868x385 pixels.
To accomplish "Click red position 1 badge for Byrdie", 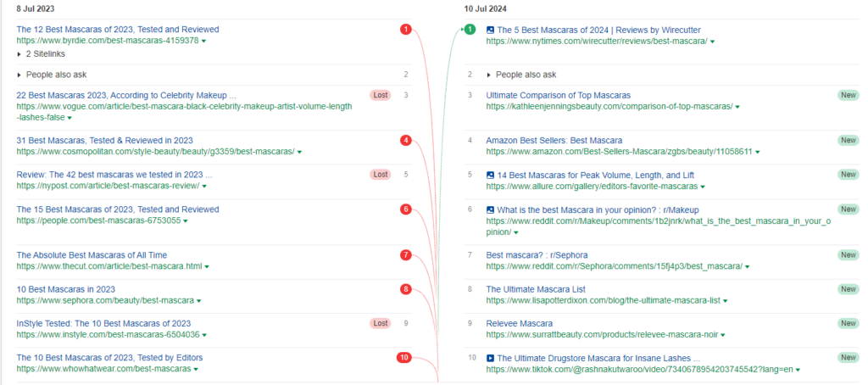I will pos(406,30).
